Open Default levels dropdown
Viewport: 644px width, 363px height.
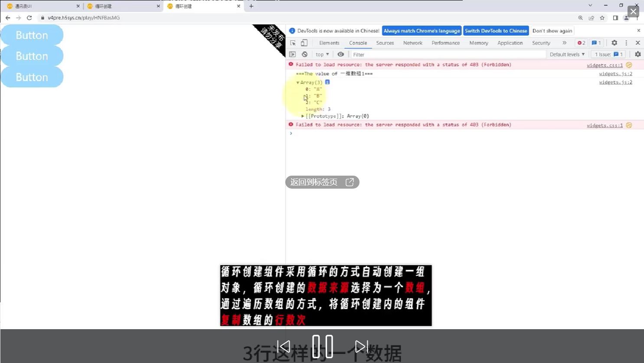567,54
